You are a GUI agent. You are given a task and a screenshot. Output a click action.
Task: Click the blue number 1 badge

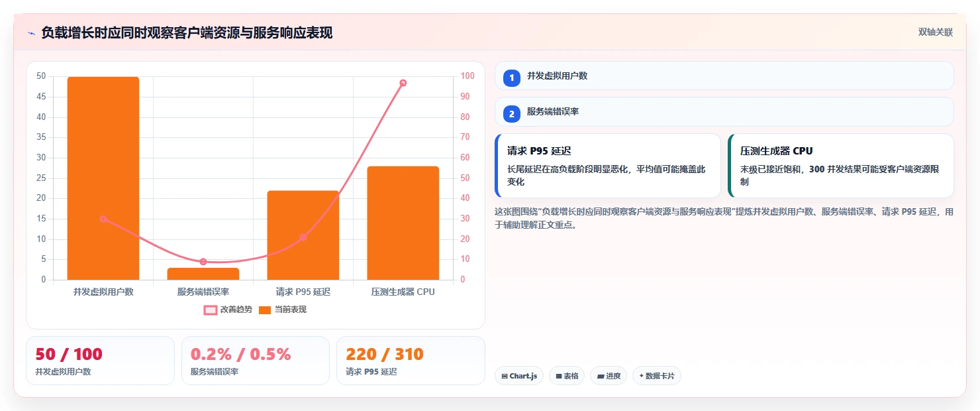point(512,78)
